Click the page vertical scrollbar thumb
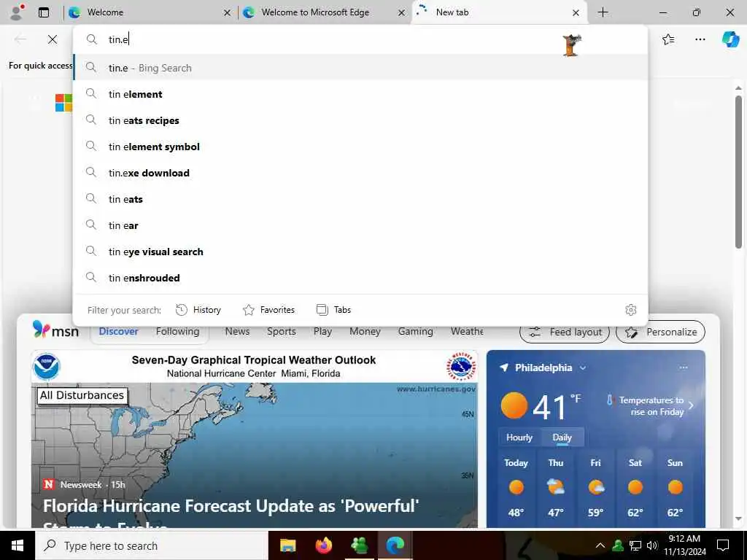The image size is (747, 560). [738, 171]
